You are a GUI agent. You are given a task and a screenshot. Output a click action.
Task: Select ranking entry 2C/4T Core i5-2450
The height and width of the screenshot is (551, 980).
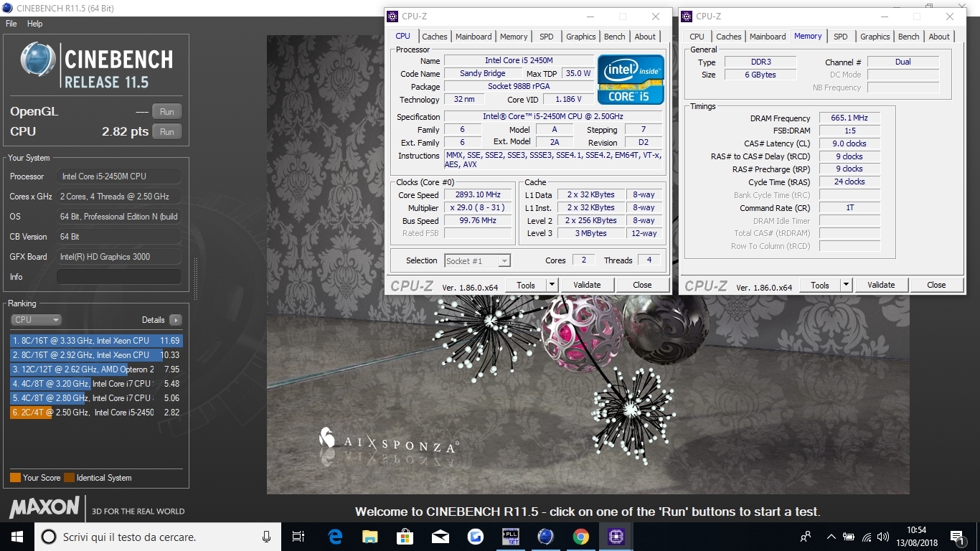[x=96, y=413]
